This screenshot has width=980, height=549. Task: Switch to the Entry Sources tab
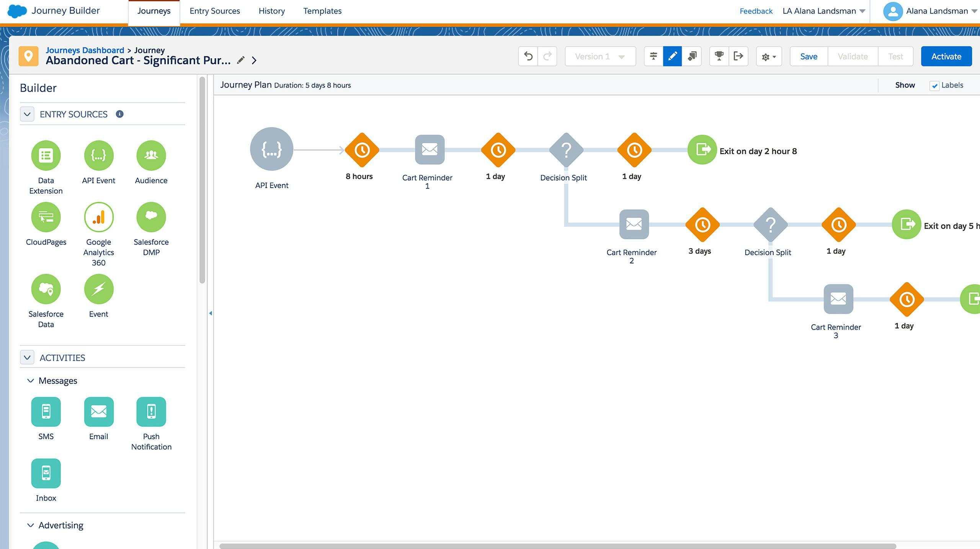215,11
